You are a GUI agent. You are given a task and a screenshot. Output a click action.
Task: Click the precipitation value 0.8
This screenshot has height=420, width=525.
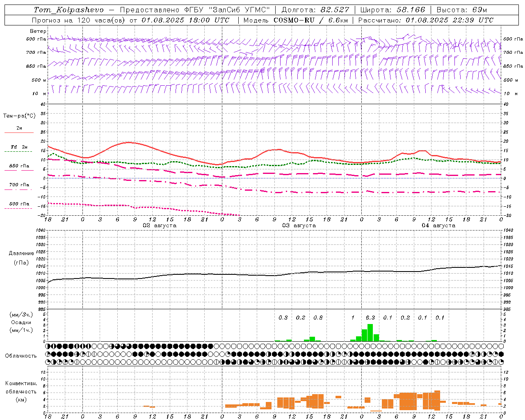pos(318,317)
